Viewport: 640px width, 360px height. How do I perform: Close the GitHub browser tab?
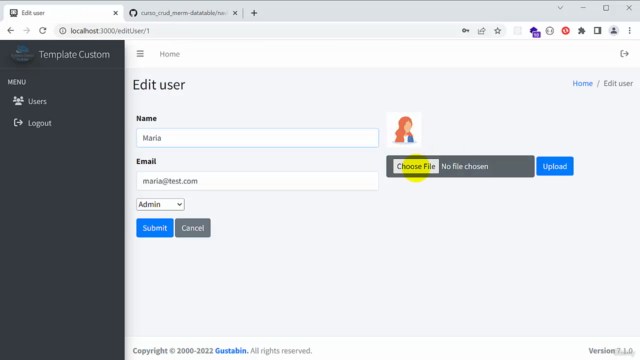(235, 13)
